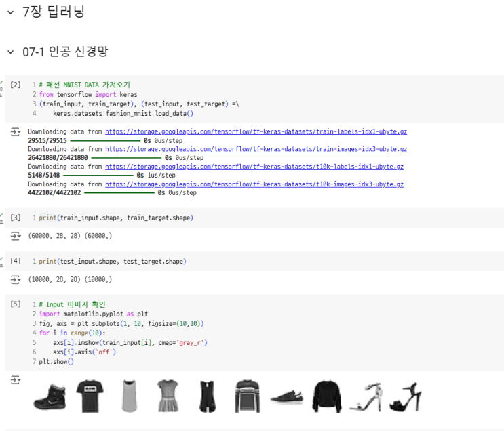Click the gray dress output image
Screen dimensions: 504x431
pyautogui.click(x=168, y=396)
